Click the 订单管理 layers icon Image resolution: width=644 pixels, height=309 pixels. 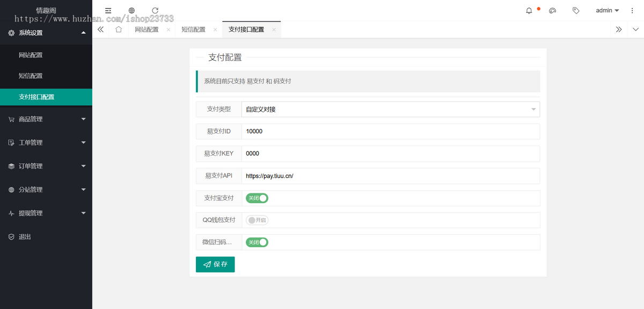[x=11, y=166]
